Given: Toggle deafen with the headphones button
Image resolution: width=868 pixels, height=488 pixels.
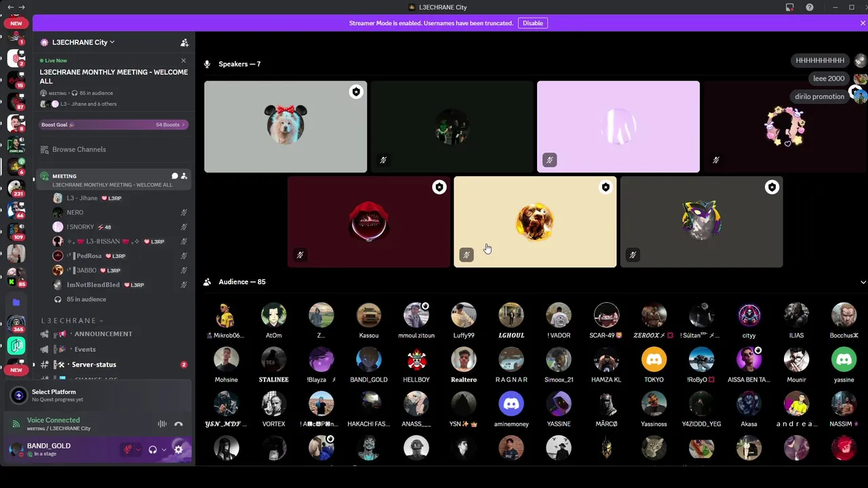Looking at the screenshot, I should [x=153, y=449].
